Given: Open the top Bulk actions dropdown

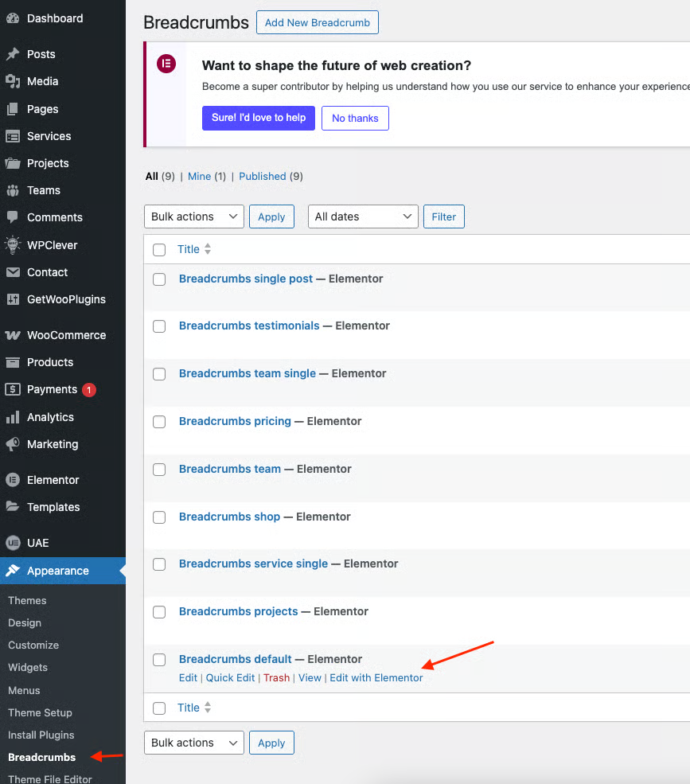Looking at the screenshot, I should pyautogui.click(x=193, y=216).
